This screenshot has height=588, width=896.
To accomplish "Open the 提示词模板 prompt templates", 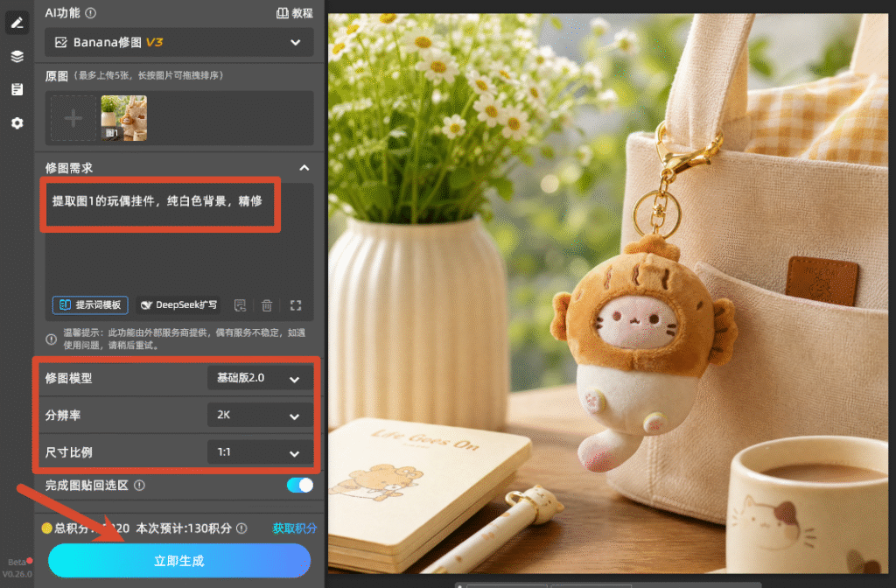I will click(x=90, y=305).
